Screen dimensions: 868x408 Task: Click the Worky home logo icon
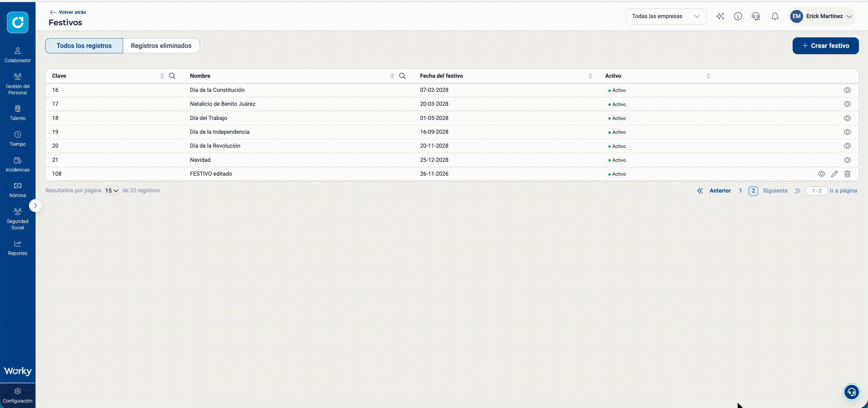[17, 23]
